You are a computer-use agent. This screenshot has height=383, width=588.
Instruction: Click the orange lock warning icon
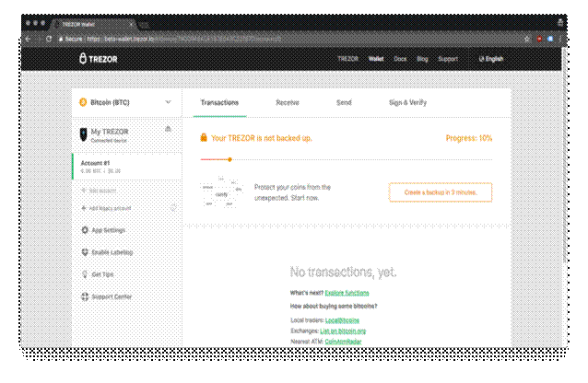pyautogui.click(x=204, y=137)
